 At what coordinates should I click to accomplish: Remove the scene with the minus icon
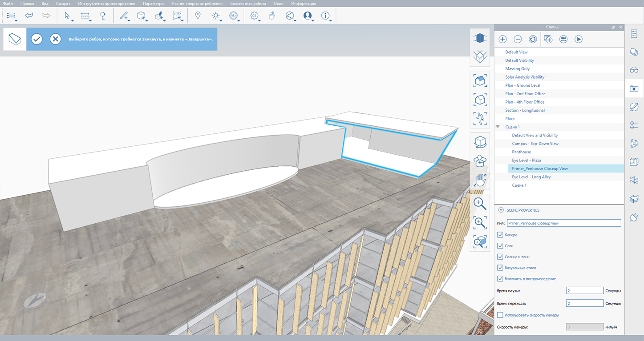tap(518, 39)
